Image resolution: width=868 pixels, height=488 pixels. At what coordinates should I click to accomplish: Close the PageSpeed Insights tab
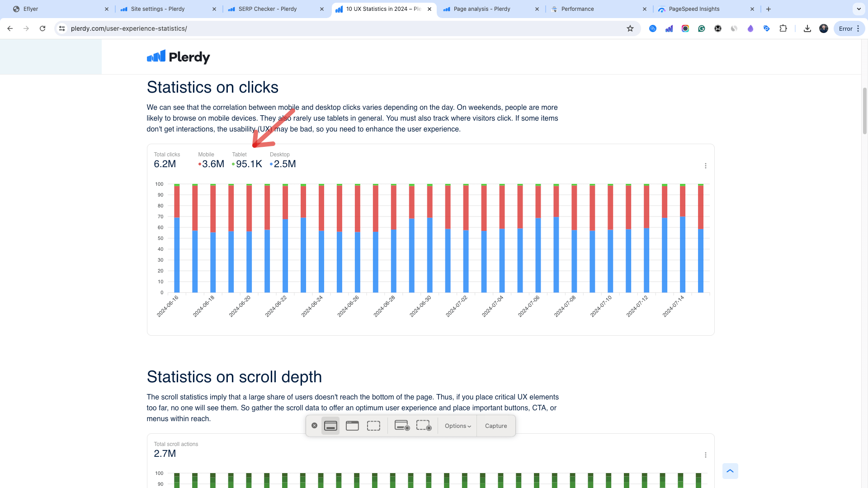point(752,9)
